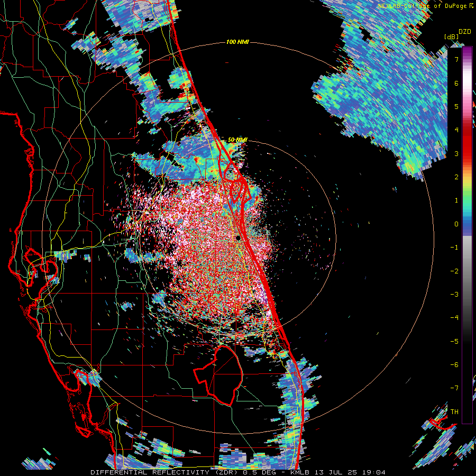Click the ZDR color scale bar
Screen dimensions: 476x476
click(x=467, y=235)
